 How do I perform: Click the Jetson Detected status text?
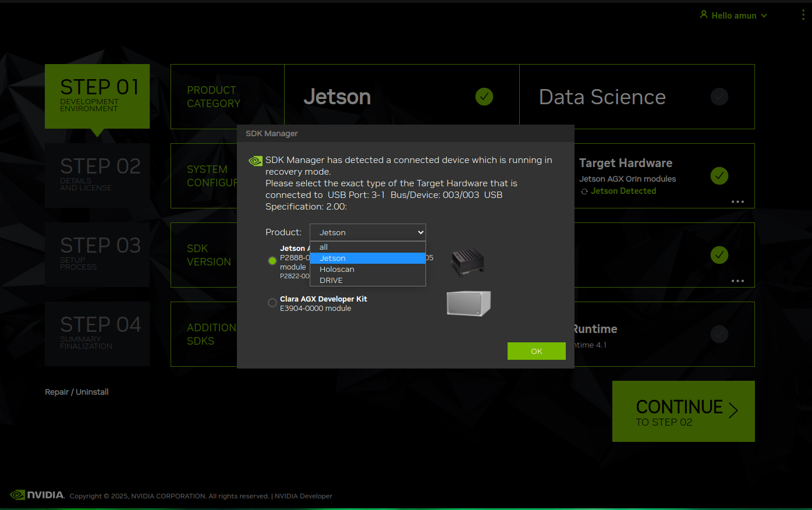click(x=623, y=191)
